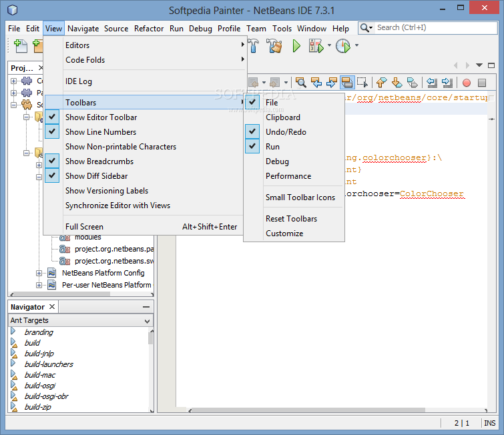Click the Debug Project toolbar icon

click(x=316, y=46)
